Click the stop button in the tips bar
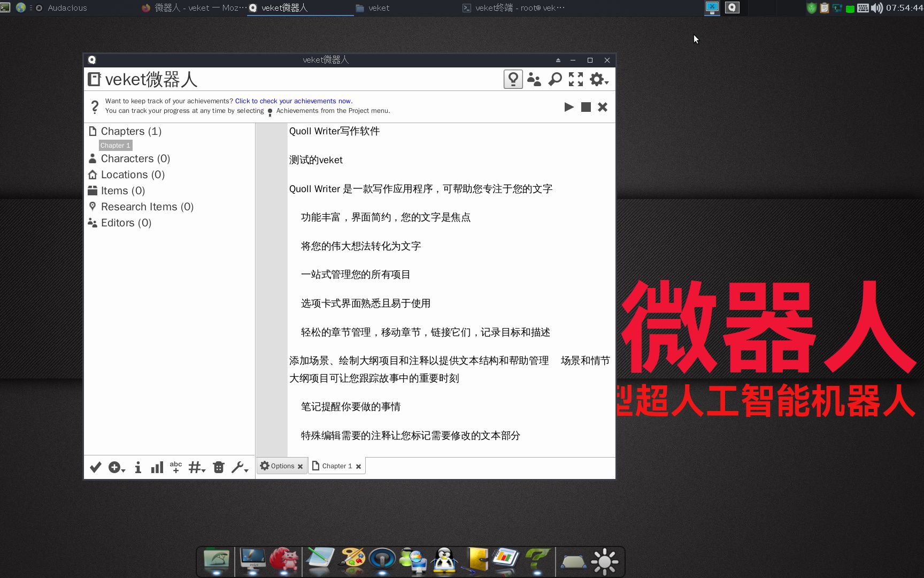The image size is (924, 578). 586,107
